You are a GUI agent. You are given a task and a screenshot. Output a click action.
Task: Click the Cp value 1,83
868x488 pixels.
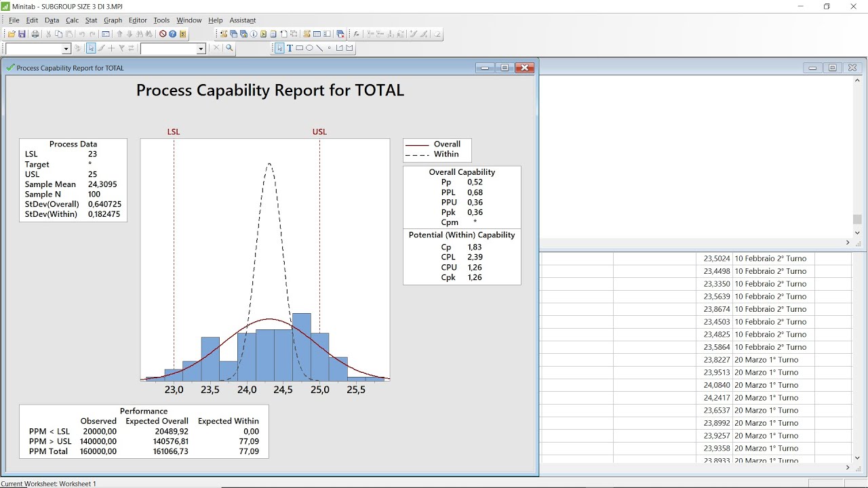click(475, 247)
